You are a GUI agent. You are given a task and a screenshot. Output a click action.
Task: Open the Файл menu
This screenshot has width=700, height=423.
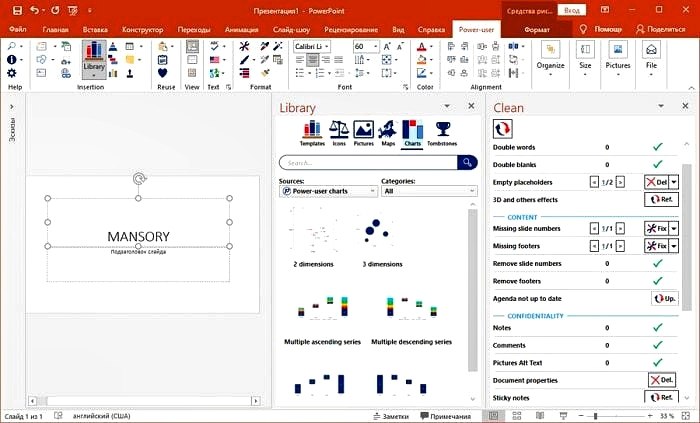17,29
